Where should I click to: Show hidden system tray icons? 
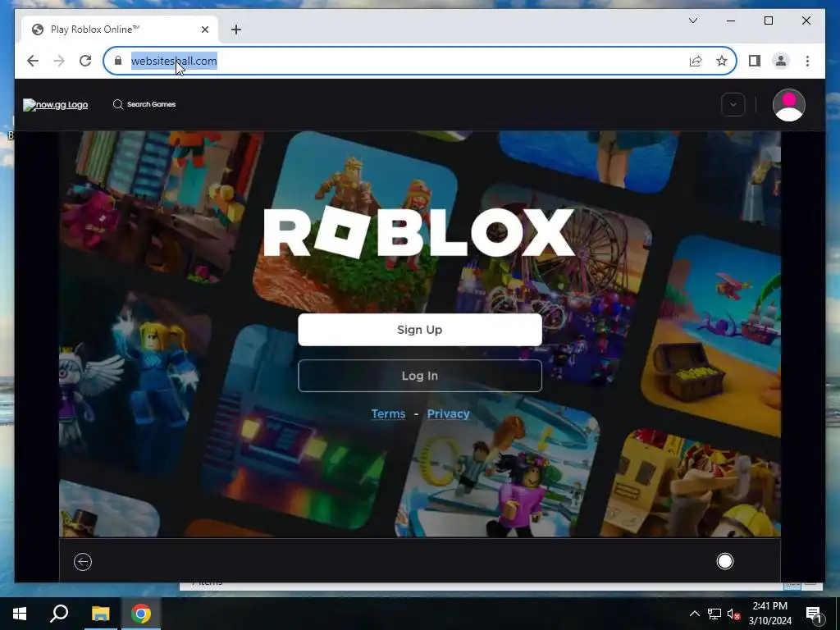[694, 614]
